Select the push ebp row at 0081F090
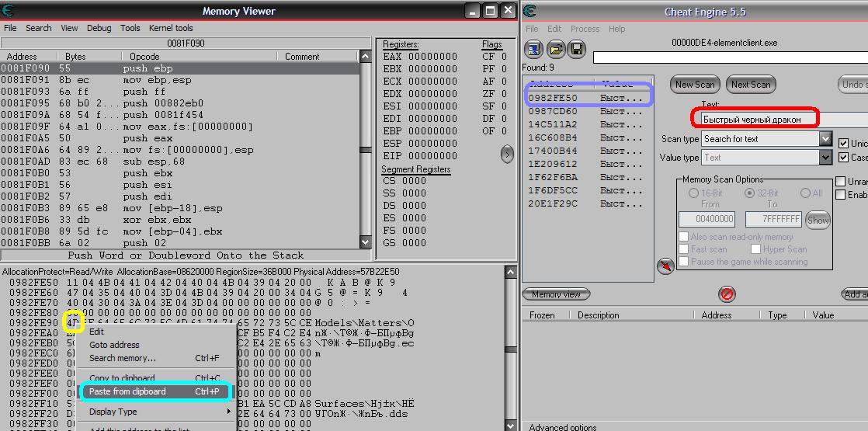868x431 pixels. point(179,68)
